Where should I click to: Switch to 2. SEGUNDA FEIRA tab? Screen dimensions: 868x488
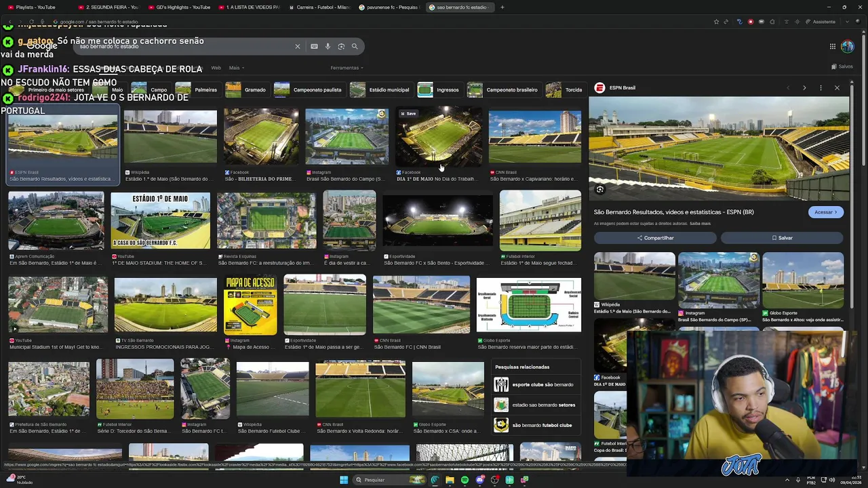[108, 7]
